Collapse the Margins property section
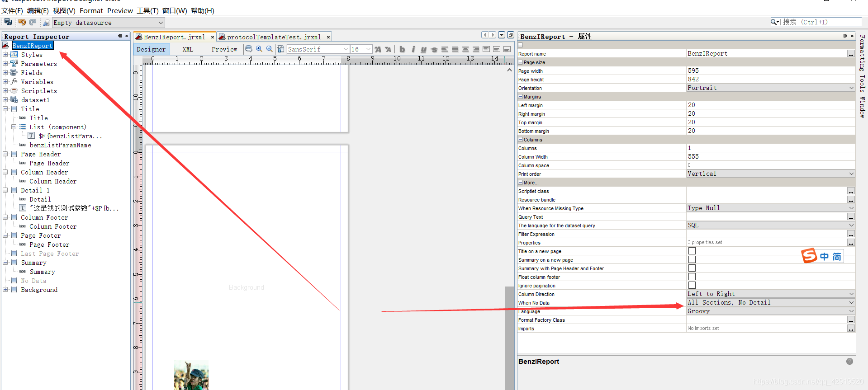This screenshot has height=390, width=868. coord(521,97)
